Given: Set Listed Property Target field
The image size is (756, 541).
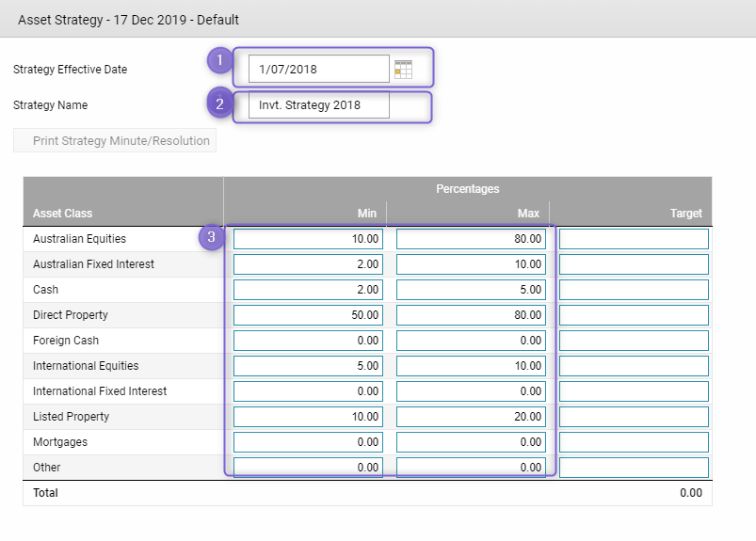Looking at the screenshot, I should pyautogui.click(x=634, y=417).
